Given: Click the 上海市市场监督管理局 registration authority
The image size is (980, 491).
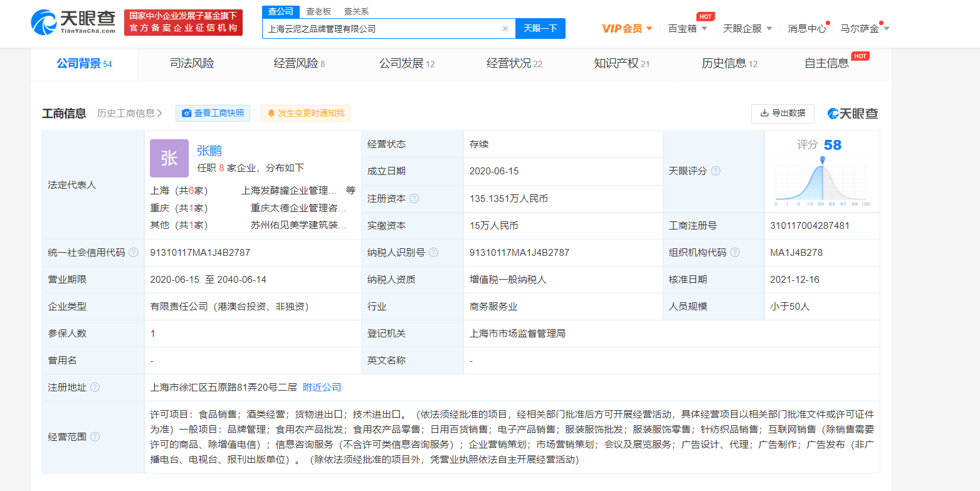Looking at the screenshot, I should pos(517,334).
